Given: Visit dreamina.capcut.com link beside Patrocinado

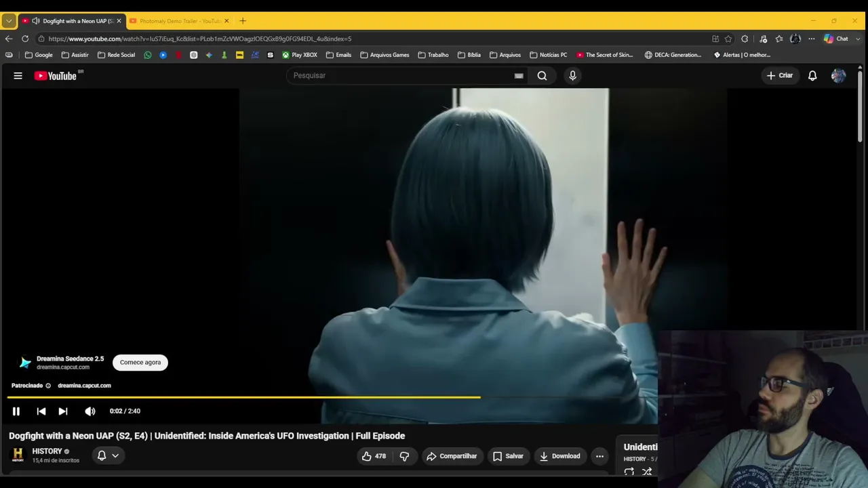Looking at the screenshot, I should tap(84, 386).
